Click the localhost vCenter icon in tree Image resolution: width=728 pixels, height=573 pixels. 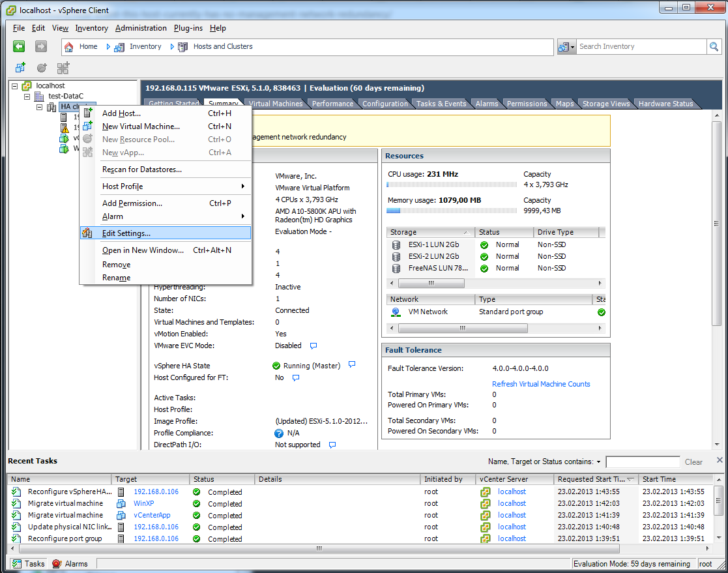click(27, 86)
